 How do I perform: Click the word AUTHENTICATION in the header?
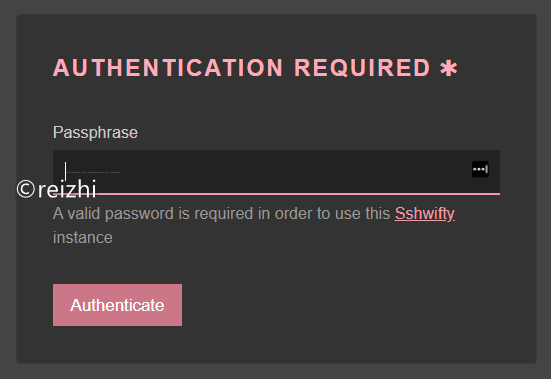168,68
